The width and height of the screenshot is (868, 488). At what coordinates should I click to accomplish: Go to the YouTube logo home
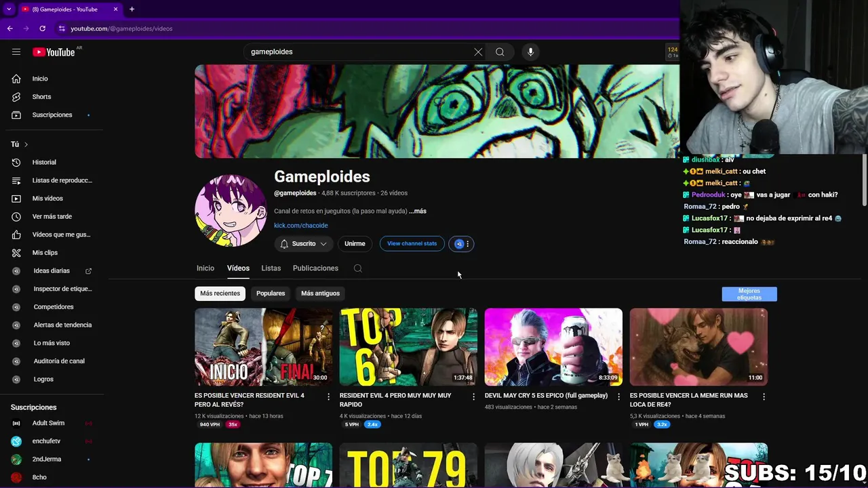[54, 52]
